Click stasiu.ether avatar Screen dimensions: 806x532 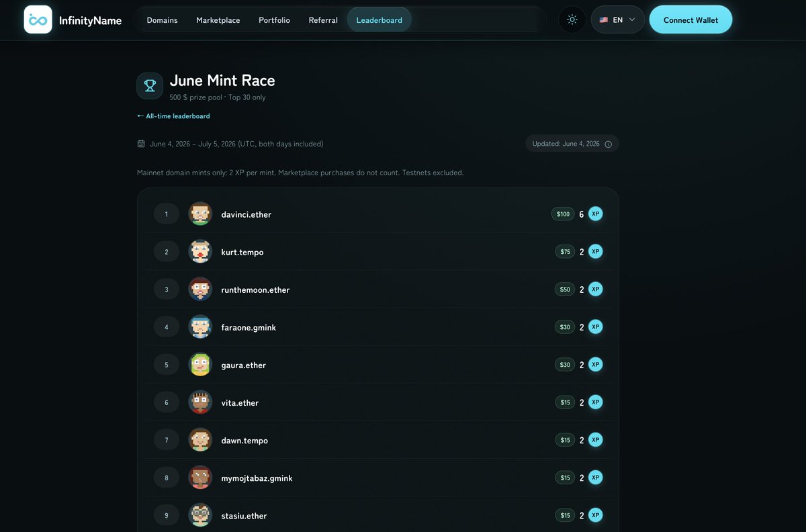tap(200, 515)
